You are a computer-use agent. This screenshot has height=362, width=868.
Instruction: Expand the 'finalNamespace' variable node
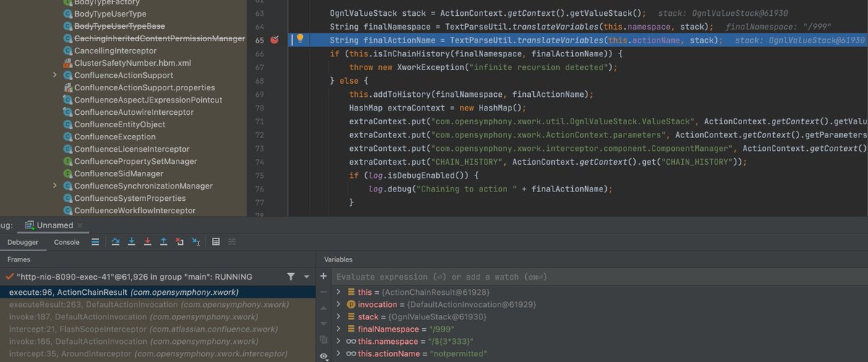coord(339,329)
